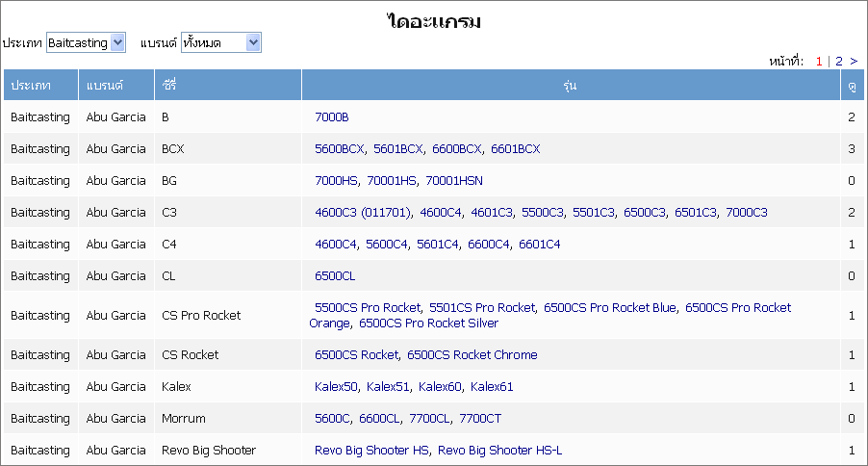The height and width of the screenshot is (466, 868).
Task: Open model 6500C3 link
Action: pyautogui.click(x=645, y=212)
